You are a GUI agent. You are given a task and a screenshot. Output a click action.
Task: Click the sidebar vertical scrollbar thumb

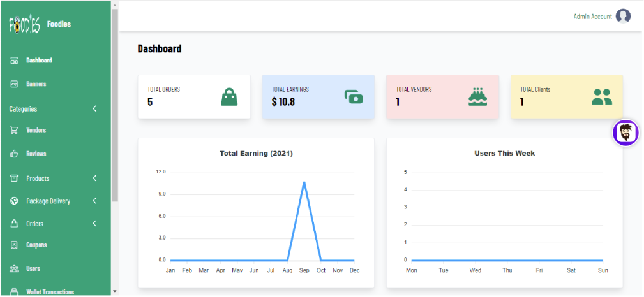pos(115,105)
